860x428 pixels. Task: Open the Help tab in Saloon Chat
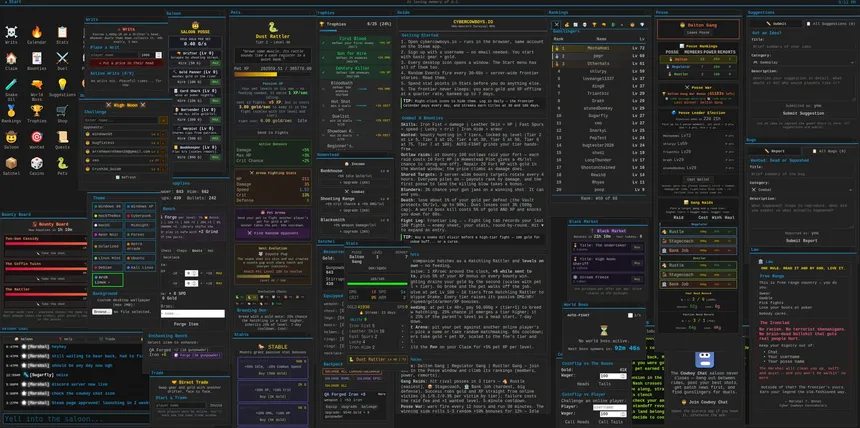click(67, 340)
